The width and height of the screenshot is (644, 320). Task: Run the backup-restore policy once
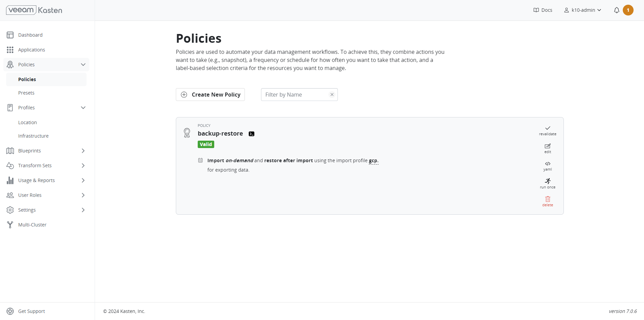[x=547, y=183]
